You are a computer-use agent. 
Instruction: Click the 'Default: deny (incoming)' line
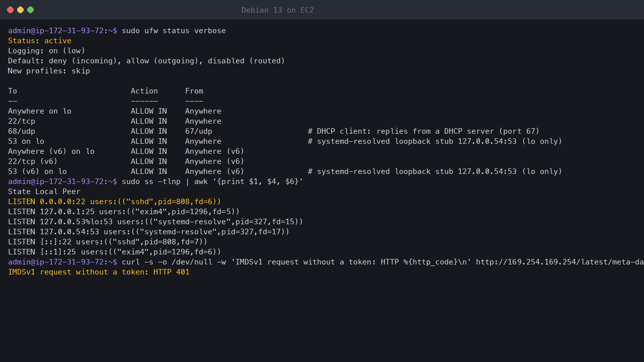(x=146, y=61)
